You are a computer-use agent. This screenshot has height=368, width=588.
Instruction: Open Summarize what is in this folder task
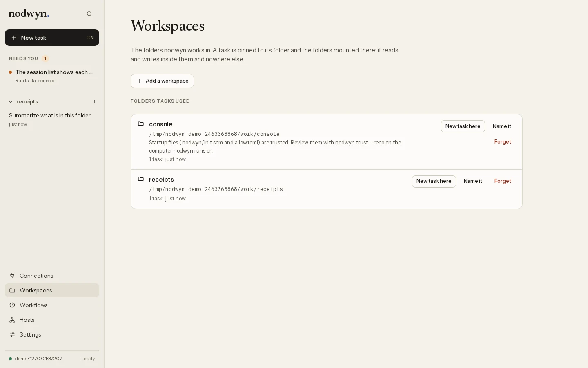click(52, 119)
